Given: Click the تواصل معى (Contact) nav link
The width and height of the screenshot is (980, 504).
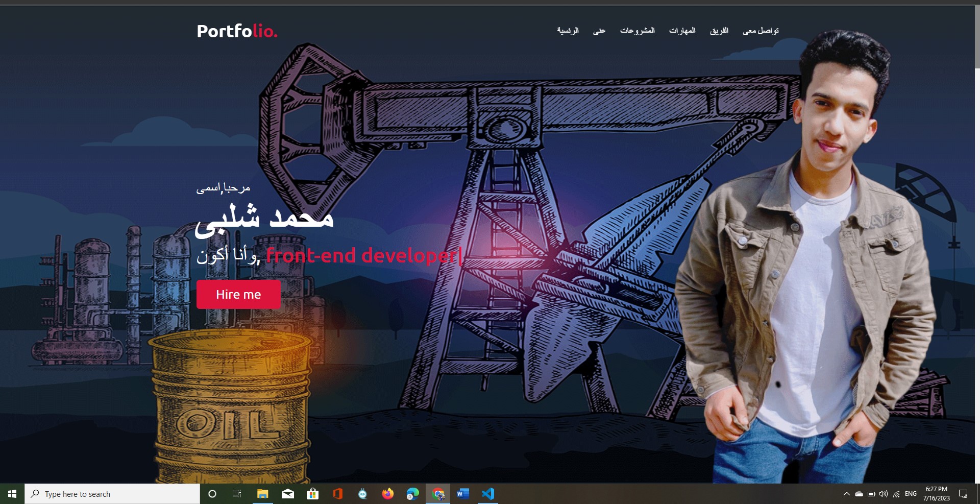Looking at the screenshot, I should pyautogui.click(x=761, y=31).
